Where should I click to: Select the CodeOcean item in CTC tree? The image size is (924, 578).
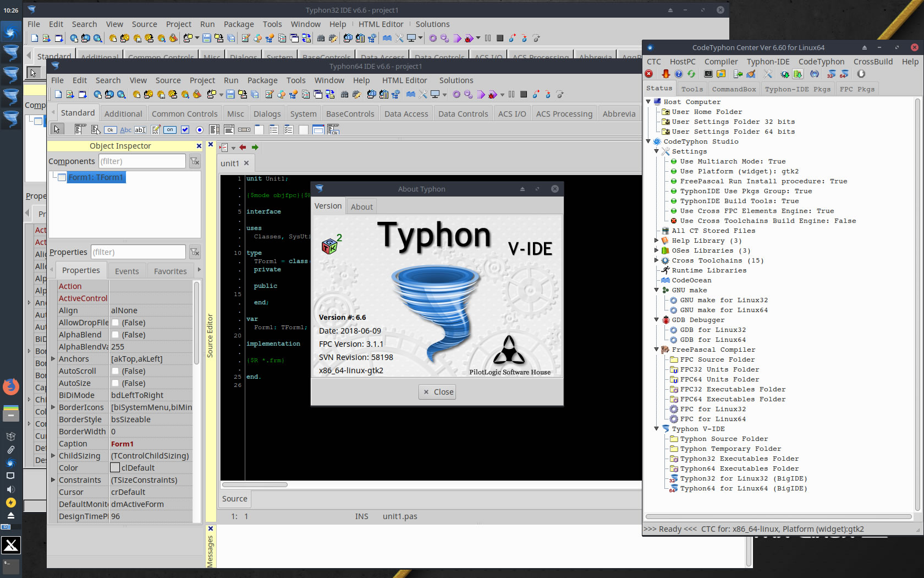point(691,280)
